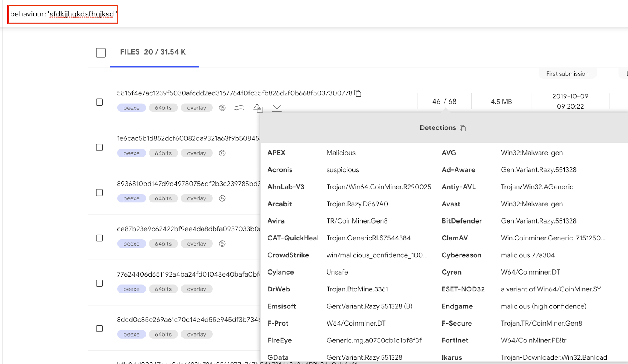Open the 8936810bd147d9e4... file hash
The width and height of the screenshot is (628, 364).
(x=188, y=184)
